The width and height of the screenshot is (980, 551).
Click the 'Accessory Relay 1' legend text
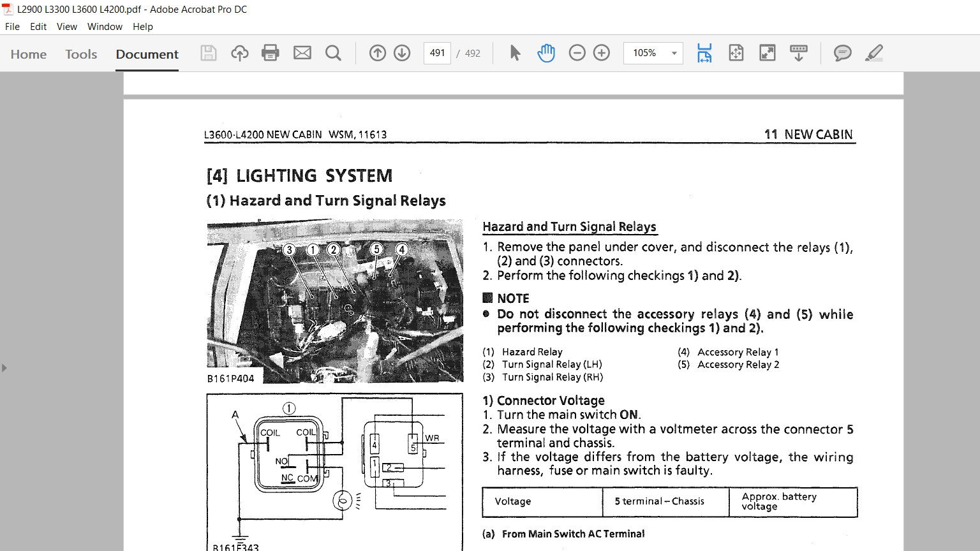pyautogui.click(x=738, y=352)
